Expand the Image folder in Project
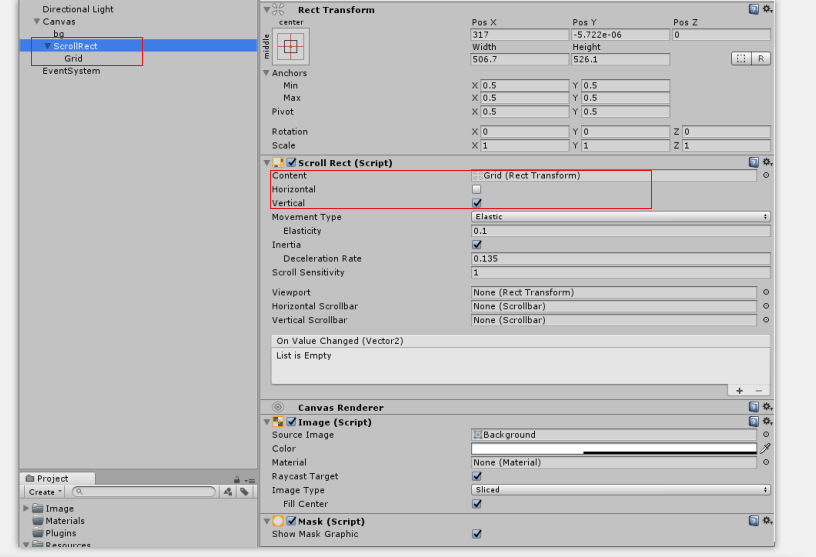The height and width of the screenshot is (557, 816). [26, 508]
